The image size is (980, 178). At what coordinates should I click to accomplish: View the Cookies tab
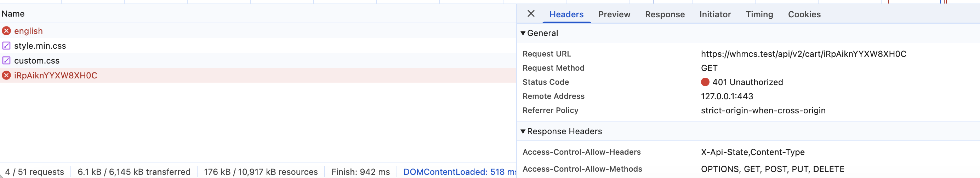tap(804, 14)
